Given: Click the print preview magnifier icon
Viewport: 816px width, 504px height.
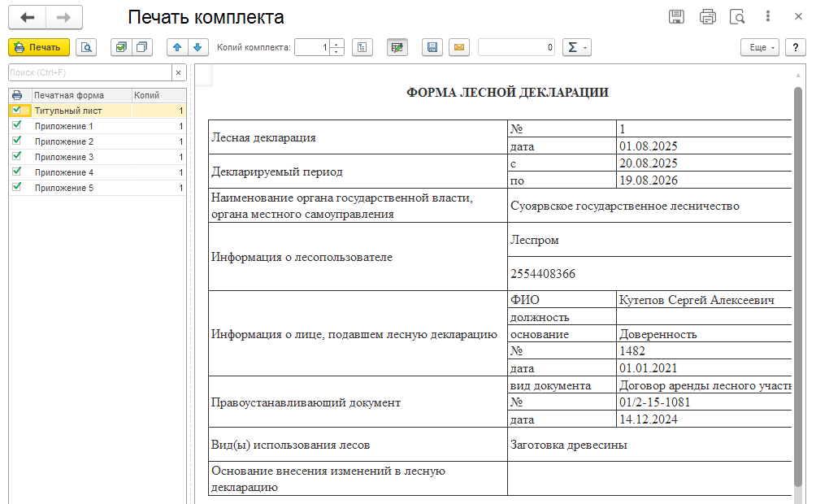Looking at the screenshot, I should 86,47.
